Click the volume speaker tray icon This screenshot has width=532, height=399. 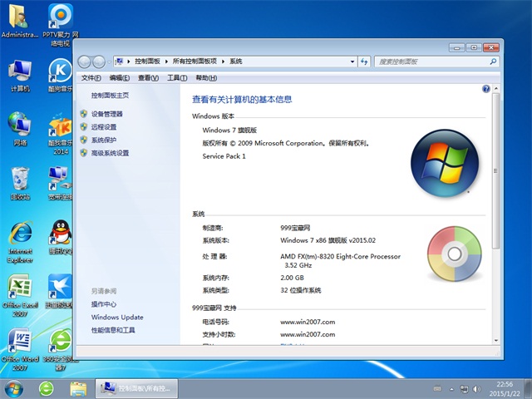(x=476, y=389)
